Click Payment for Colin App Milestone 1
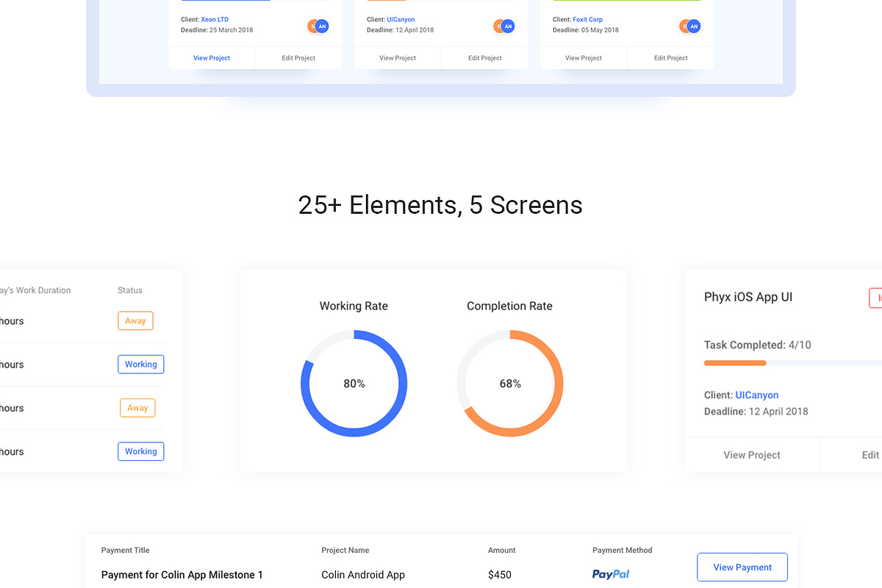 tap(182, 575)
